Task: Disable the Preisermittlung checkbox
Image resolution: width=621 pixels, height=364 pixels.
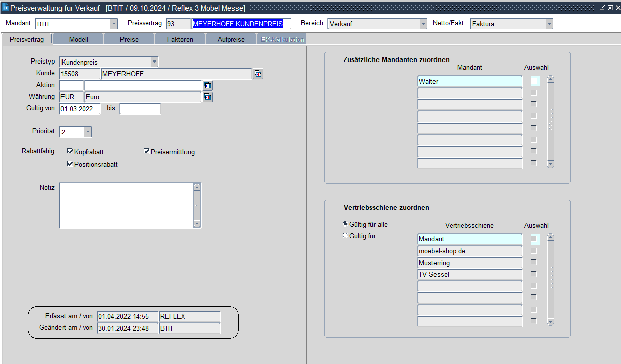Action: click(x=147, y=151)
